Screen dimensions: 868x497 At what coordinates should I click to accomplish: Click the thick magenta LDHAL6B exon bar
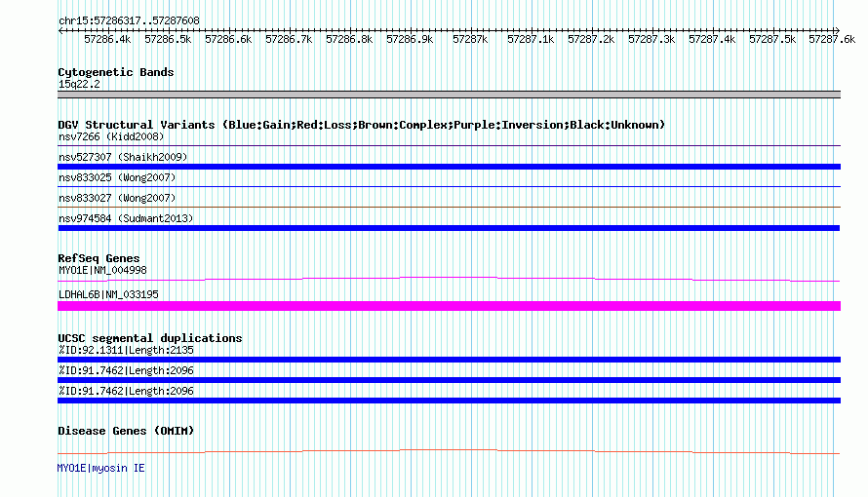[449, 306]
